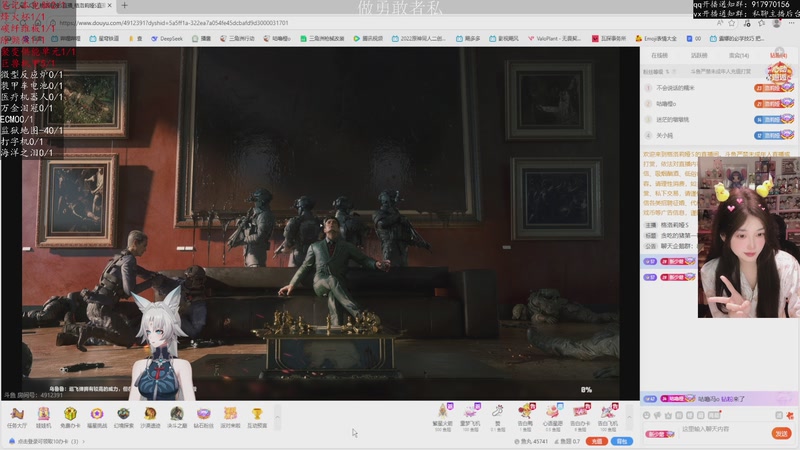Open the 背包 backpack button
Image resolution: width=800 pixels, height=450 pixels.
(621, 441)
